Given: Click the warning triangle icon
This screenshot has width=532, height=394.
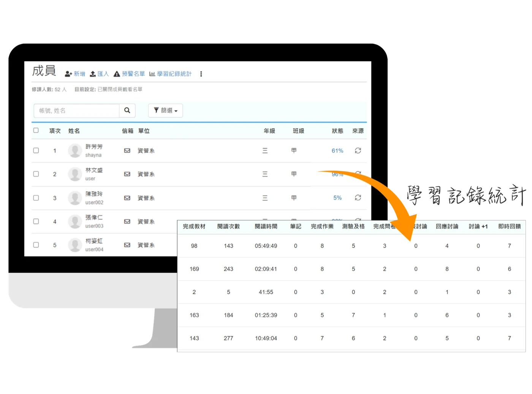Looking at the screenshot, I should click(117, 74).
